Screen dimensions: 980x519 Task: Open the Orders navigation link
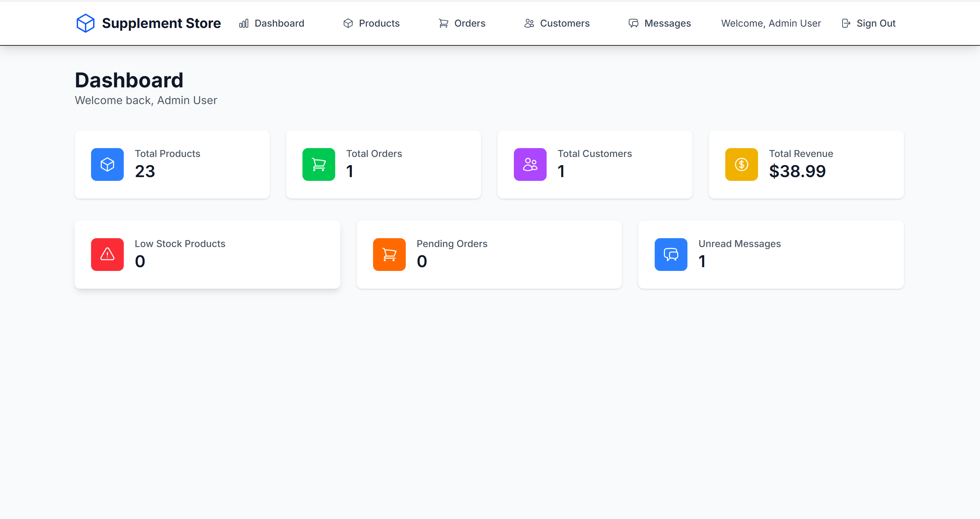coord(462,23)
